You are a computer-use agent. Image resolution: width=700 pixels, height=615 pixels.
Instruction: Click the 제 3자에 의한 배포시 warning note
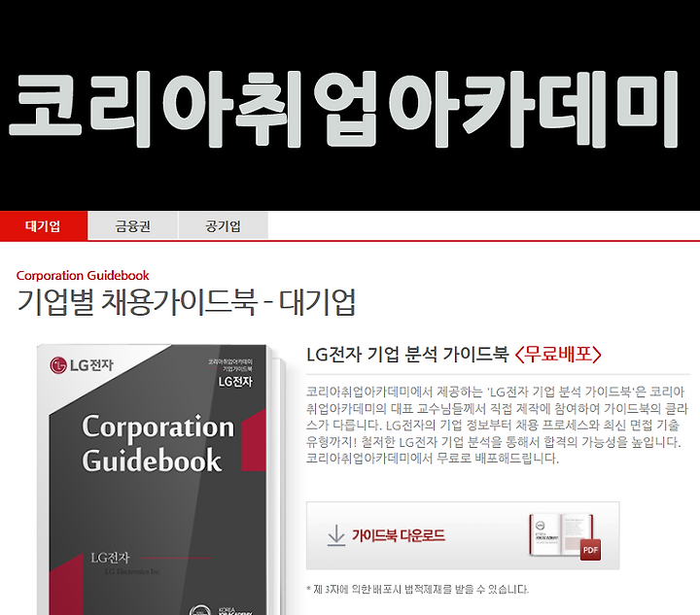click(417, 589)
